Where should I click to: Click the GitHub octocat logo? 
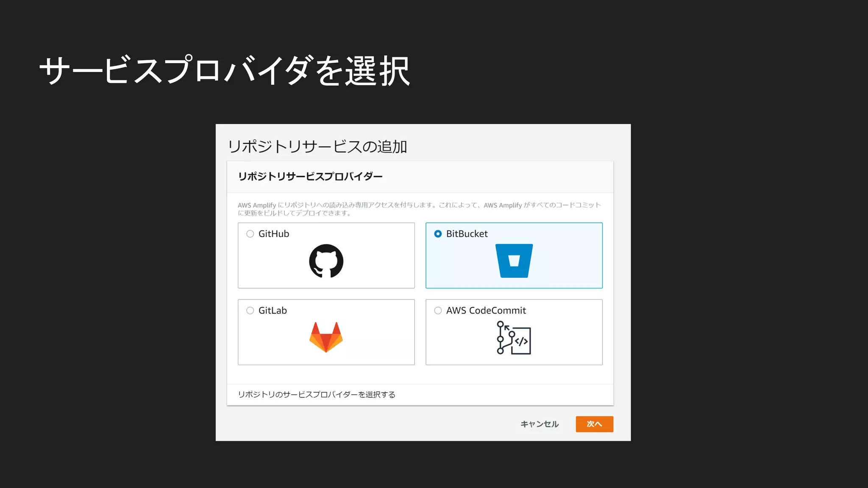[x=326, y=261]
